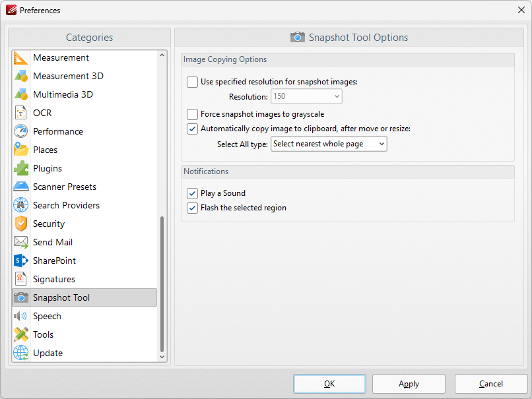Click the Scanner Presets scanner icon
This screenshot has height=399, width=532.
21,187
